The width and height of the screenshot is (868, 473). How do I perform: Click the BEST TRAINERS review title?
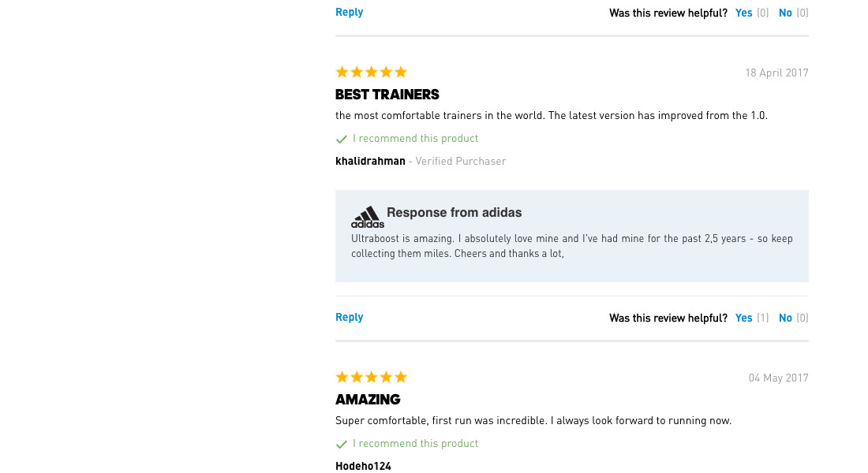pos(387,95)
